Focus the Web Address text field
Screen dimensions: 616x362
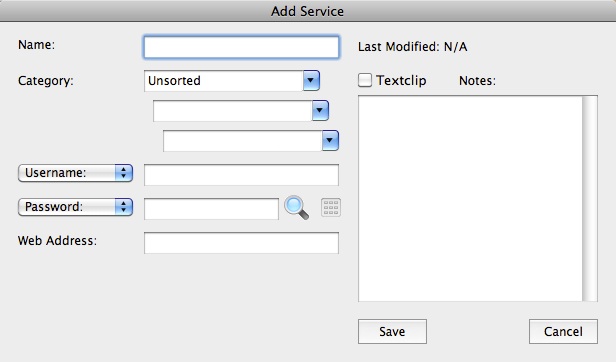241,243
